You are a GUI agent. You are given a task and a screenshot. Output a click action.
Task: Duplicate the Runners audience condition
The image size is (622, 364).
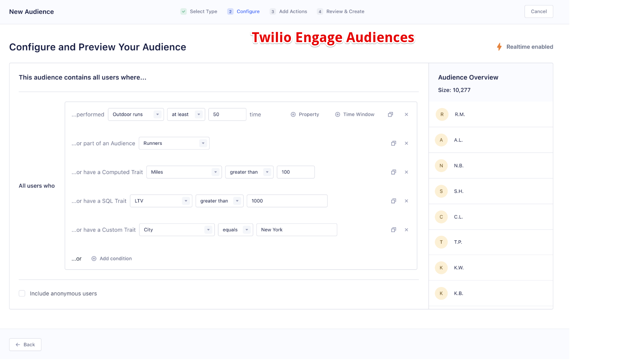(394, 143)
